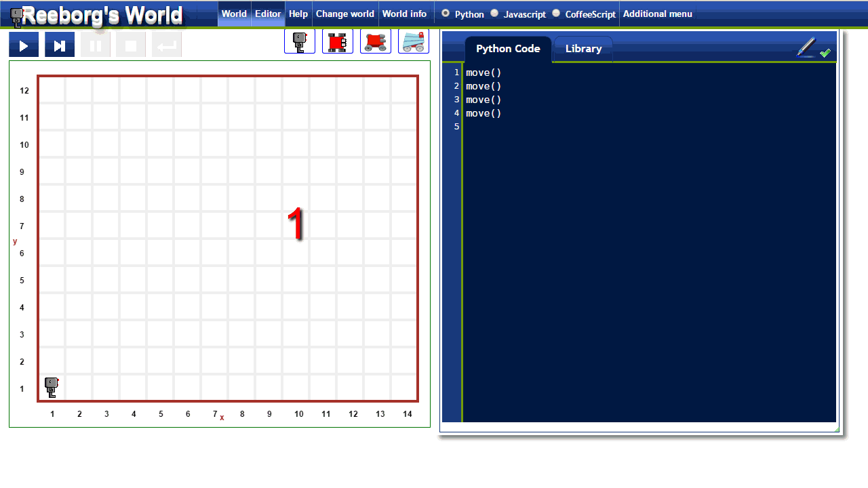Open the World menu
Screen dimensions: 868x488
click(x=234, y=14)
